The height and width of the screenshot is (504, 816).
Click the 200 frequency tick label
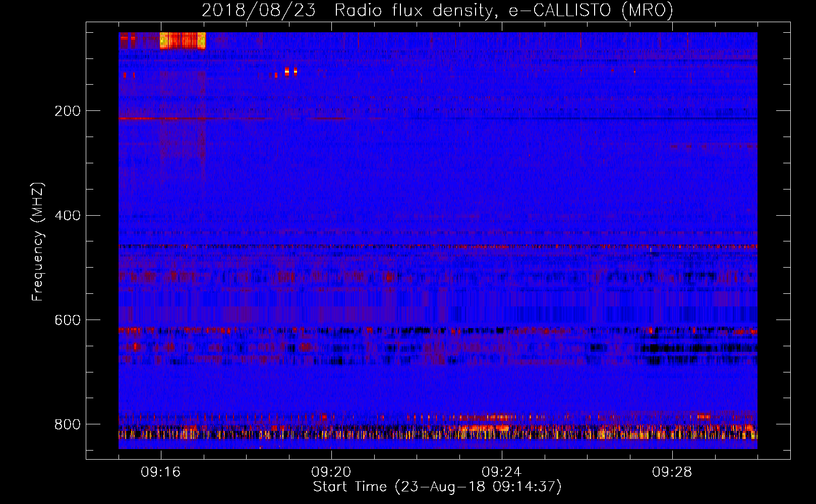click(x=68, y=111)
